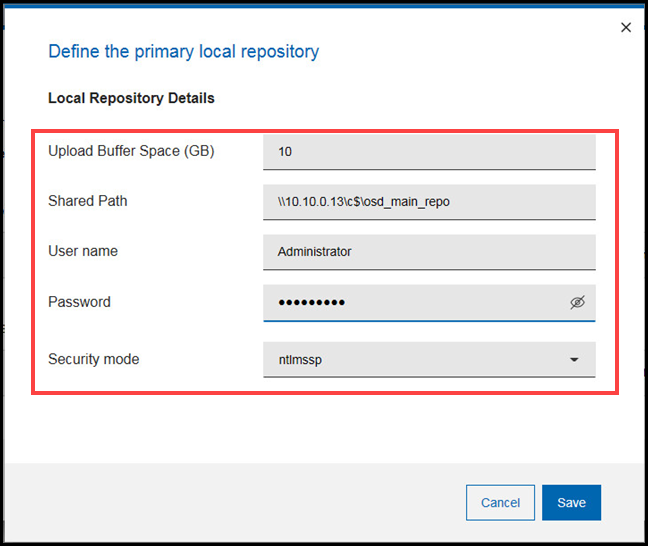648x546 pixels.
Task: Click the 'User name' label
Action: pyautogui.click(x=83, y=251)
